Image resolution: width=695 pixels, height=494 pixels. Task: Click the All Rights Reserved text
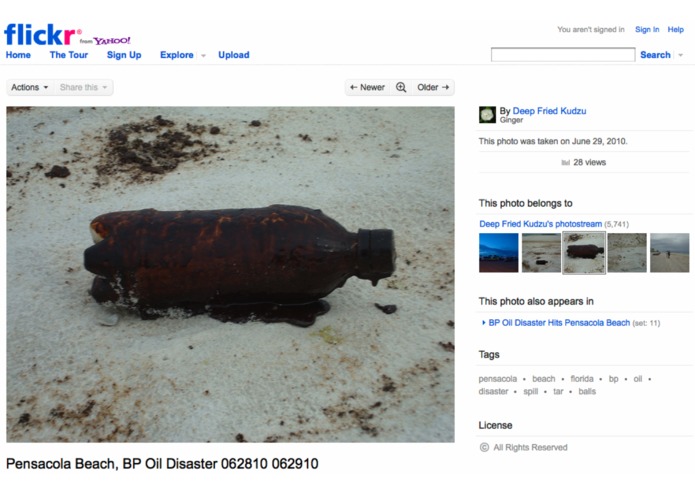530,447
